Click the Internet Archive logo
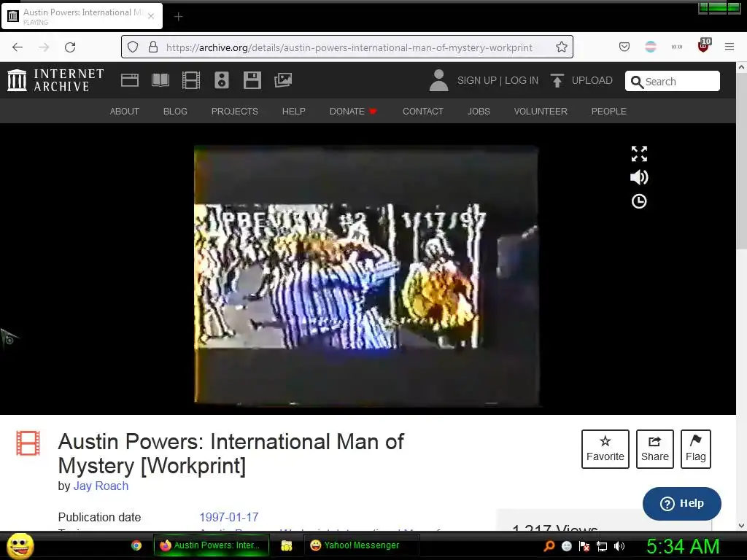The width and height of the screenshot is (747, 560). (55, 80)
